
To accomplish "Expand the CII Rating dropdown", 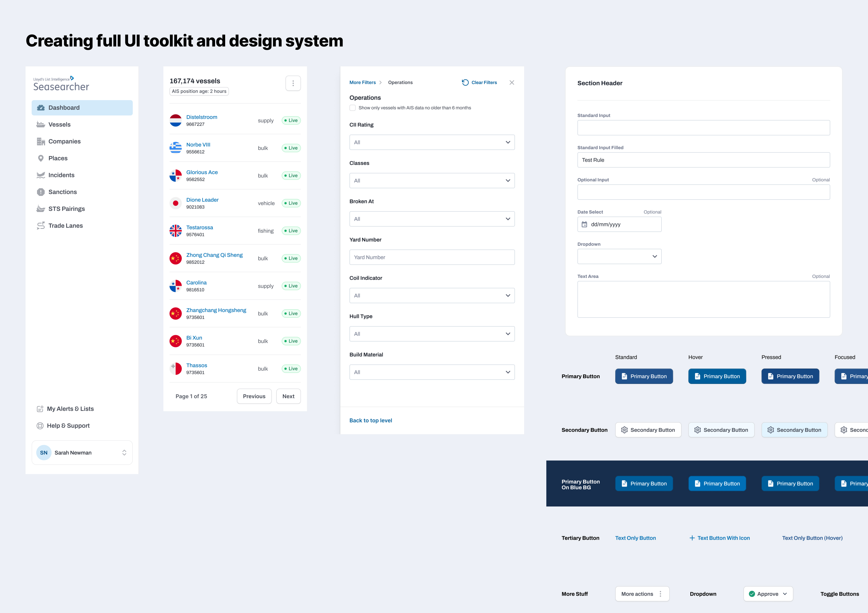I will [432, 142].
